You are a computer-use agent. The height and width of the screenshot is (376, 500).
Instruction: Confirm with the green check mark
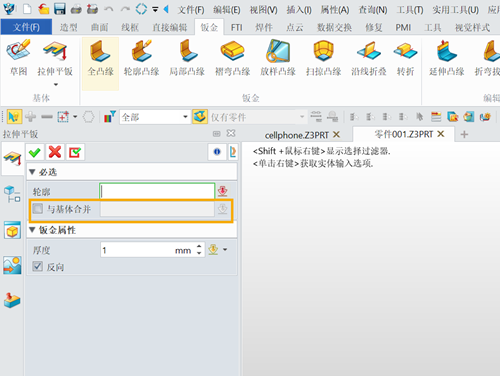click(35, 152)
